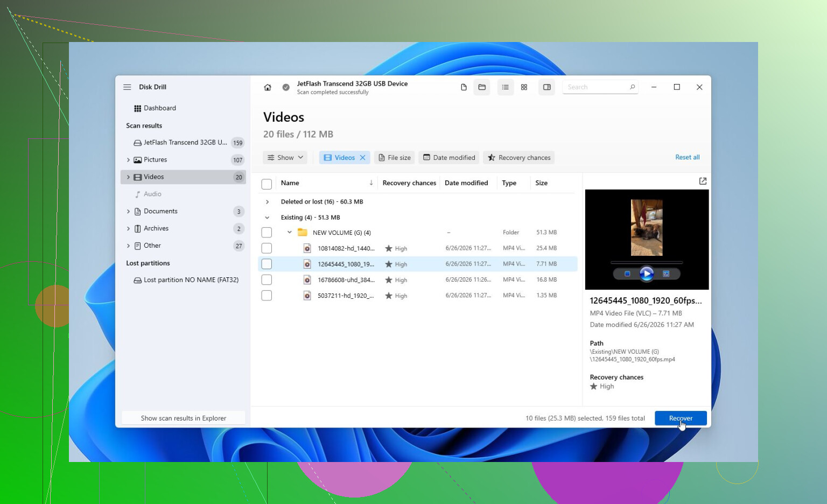Select JetFlash Transcend 32GB scan result
The image size is (827, 504).
click(183, 143)
